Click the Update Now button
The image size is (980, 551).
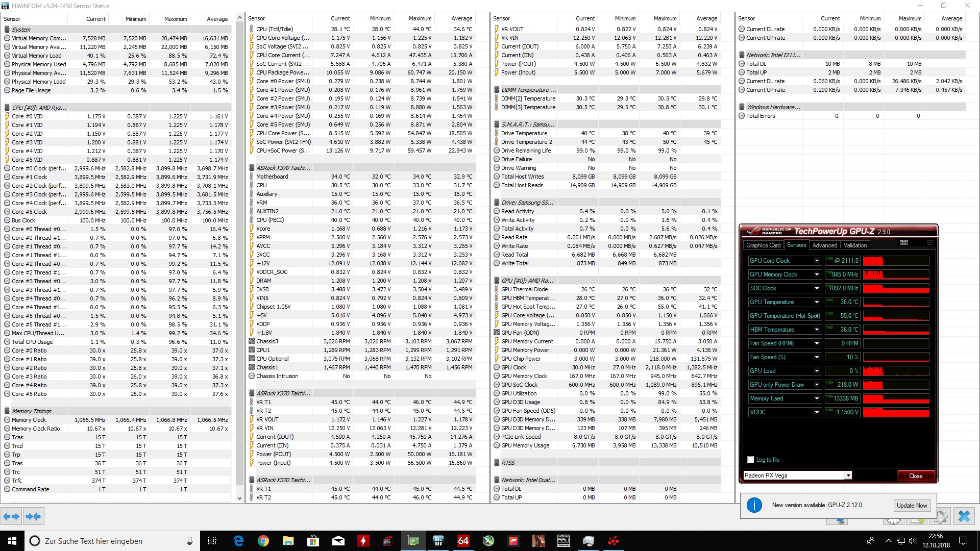(912, 506)
